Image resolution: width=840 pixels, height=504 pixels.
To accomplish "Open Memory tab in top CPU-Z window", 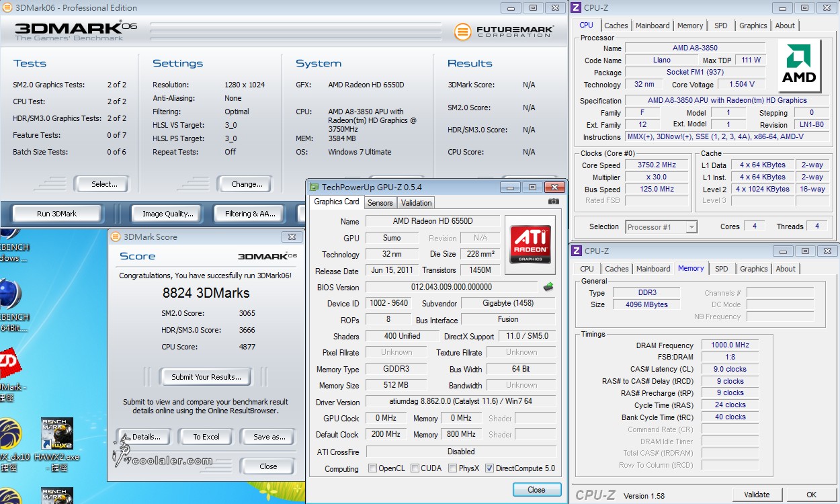I will tap(690, 26).
